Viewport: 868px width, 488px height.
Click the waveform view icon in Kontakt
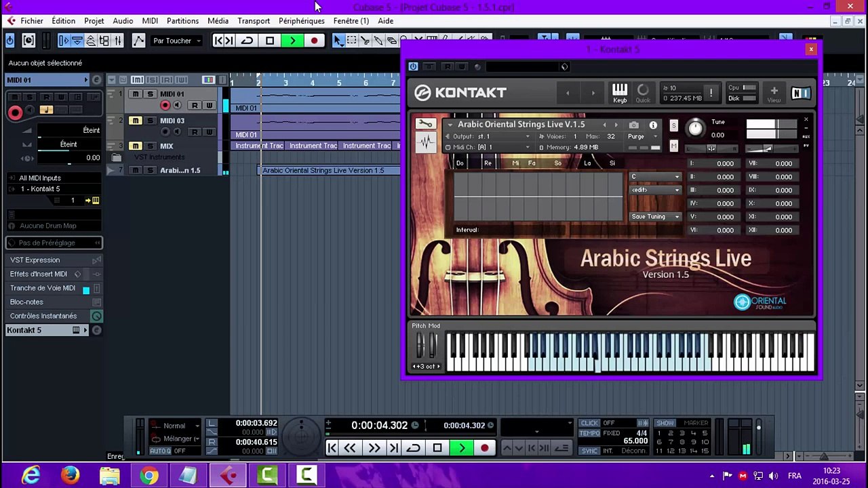tap(425, 143)
